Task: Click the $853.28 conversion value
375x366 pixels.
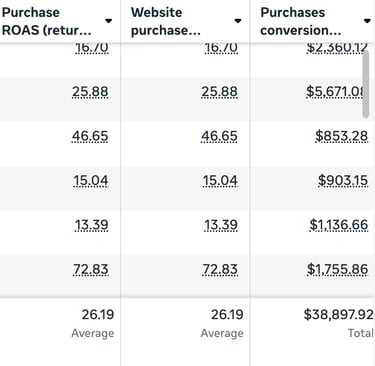Action: coord(342,136)
